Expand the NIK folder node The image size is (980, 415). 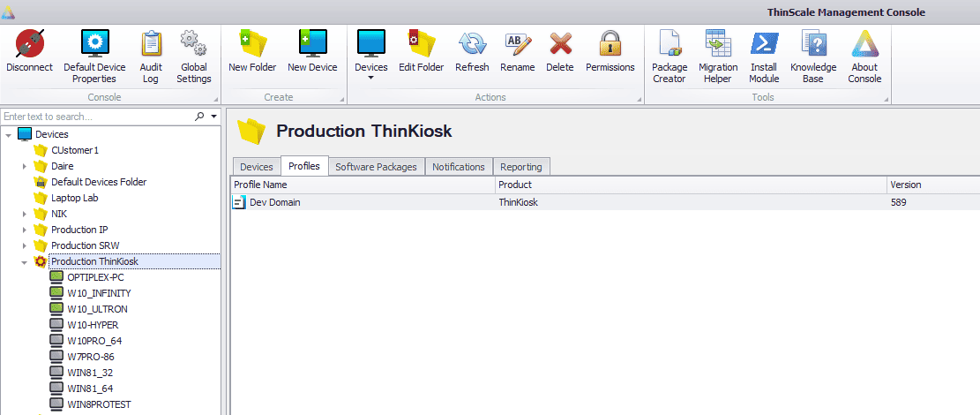[x=25, y=214]
